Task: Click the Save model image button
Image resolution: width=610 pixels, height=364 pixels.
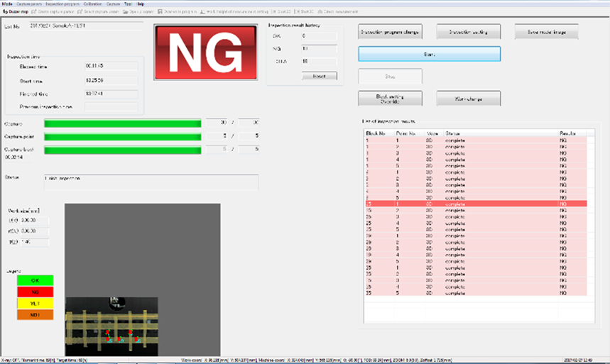Action: click(543, 32)
